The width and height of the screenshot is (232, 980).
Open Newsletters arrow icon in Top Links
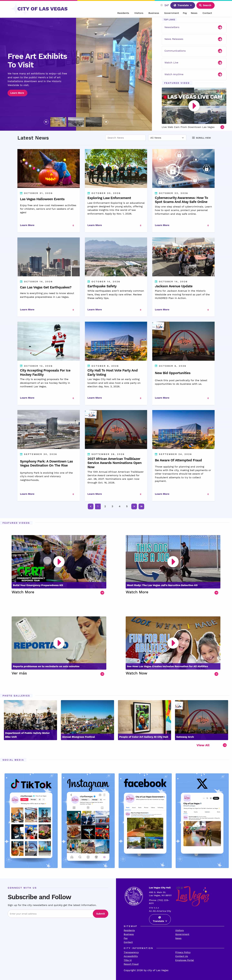click(x=220, y=27)
